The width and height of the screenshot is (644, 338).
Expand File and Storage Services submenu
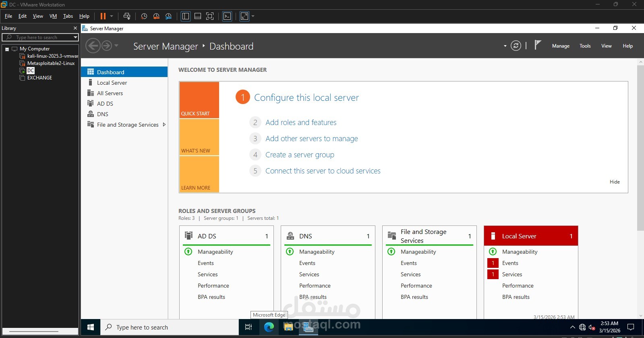[x=164, y=125]
